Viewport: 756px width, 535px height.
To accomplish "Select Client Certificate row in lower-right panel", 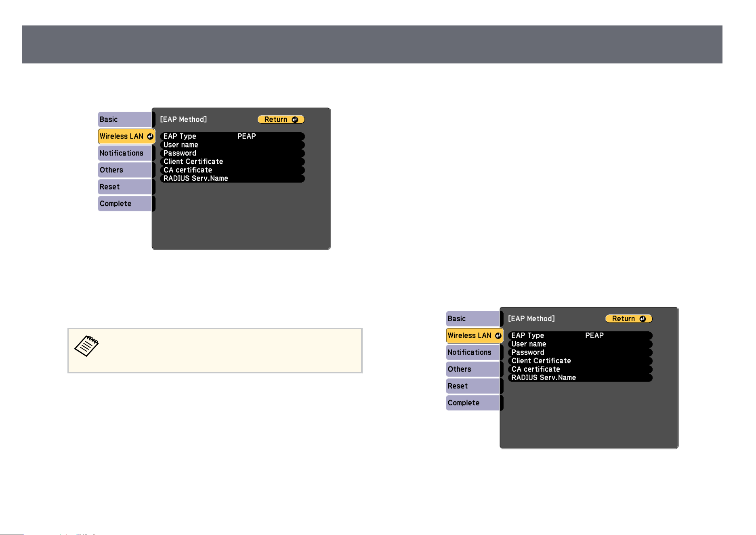I will click(x=580, y=361).
